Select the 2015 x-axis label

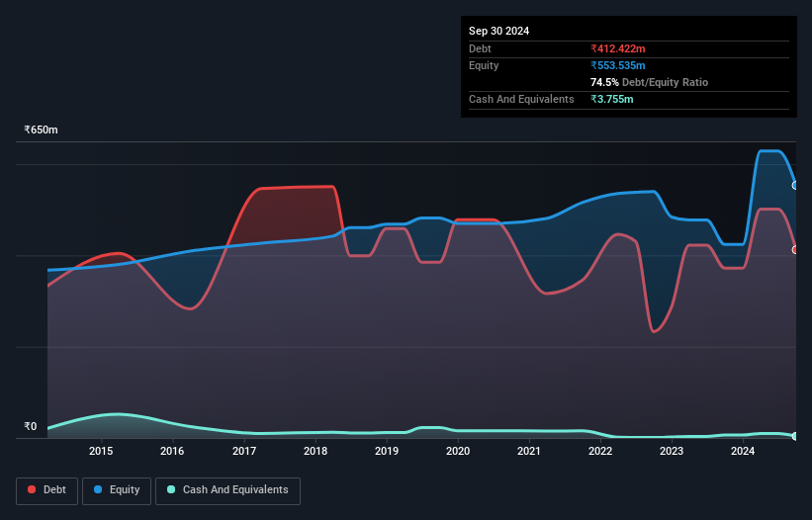pyautogui.click(x=101, y=451)
